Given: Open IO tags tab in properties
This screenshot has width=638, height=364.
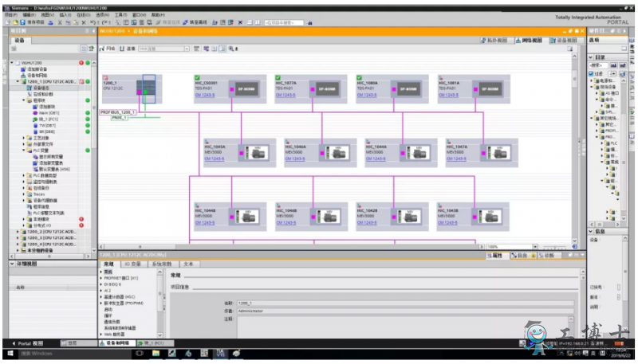Looking at the screenshot, I should coord(132,264).
